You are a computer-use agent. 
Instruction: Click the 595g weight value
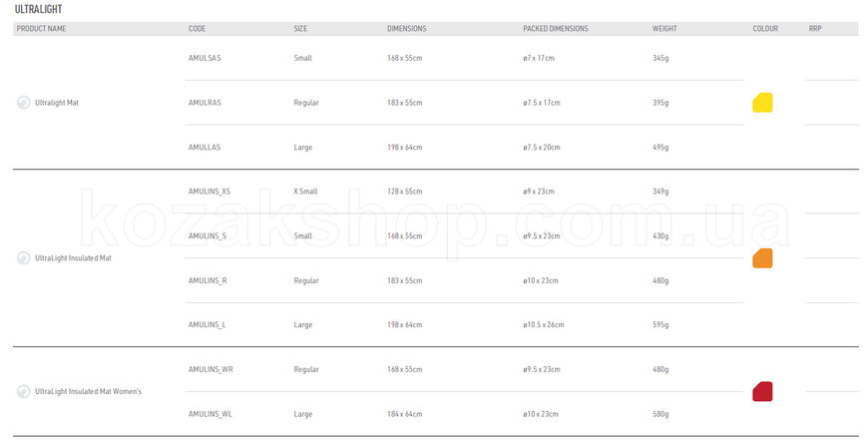(660, 325)
